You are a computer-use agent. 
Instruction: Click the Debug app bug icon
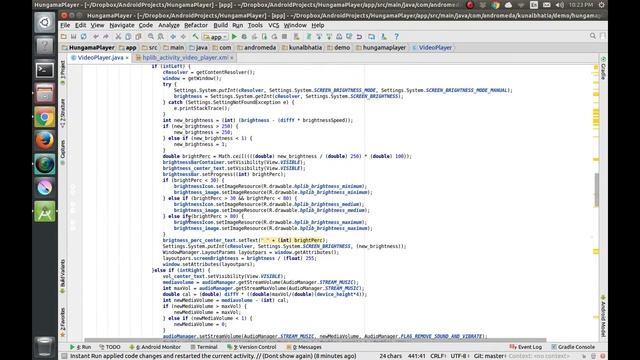coord(244,37)
